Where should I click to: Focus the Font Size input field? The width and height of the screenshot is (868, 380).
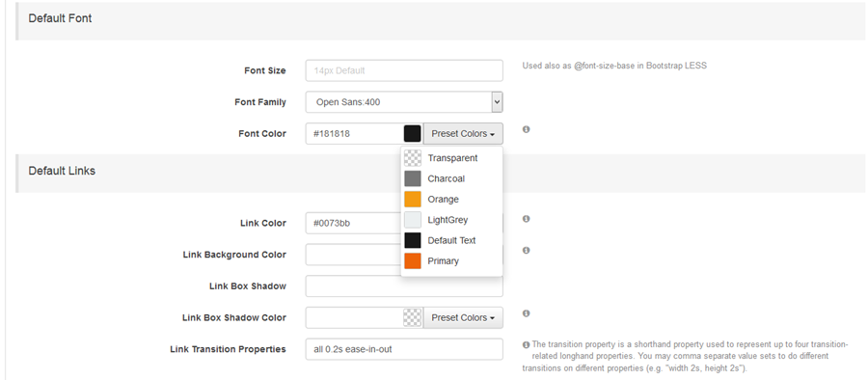coord(404,70)
